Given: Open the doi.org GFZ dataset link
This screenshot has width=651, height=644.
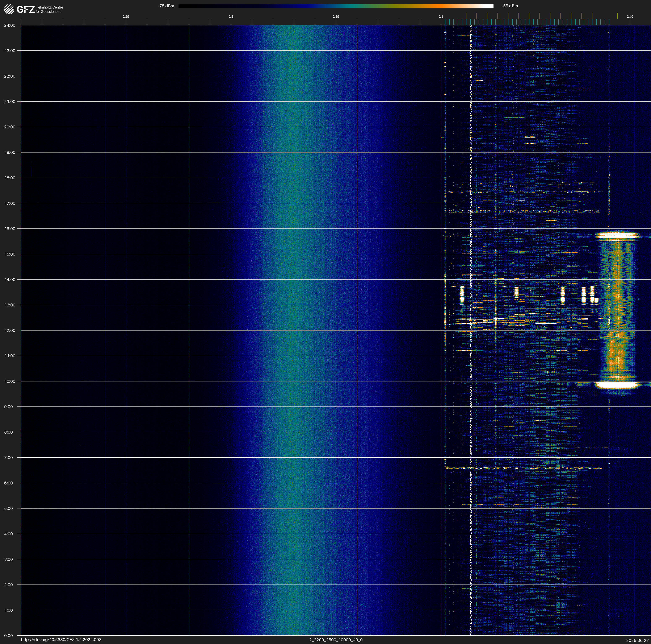Looking at the screenshot, I should tap(61, 640).
